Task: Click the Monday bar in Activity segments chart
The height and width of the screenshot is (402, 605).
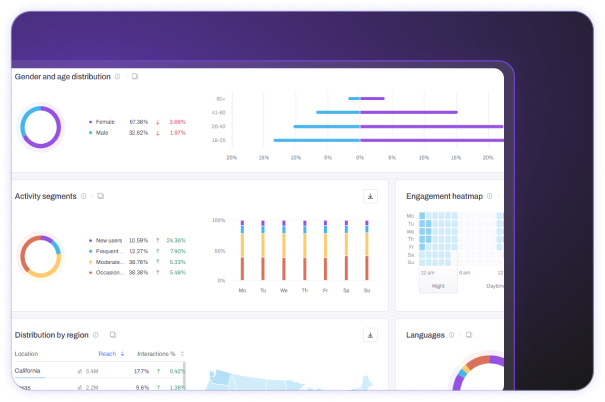Action: click(x=243, y=250)
